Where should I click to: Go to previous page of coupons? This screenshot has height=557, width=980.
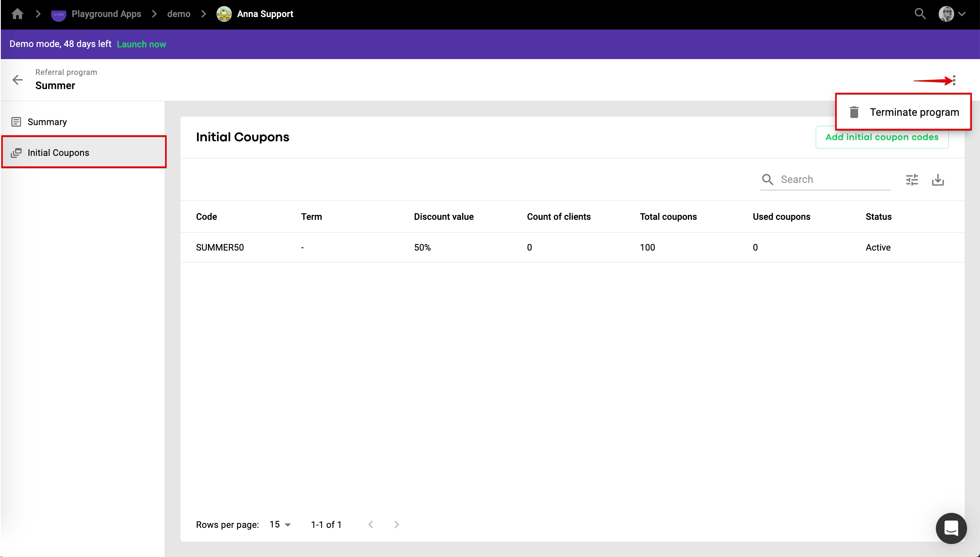click(x=371, y=525)
